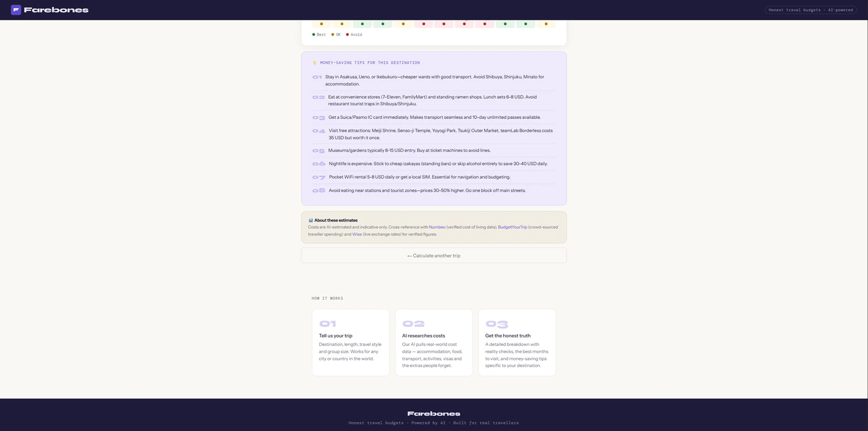This screenshot has width=868, height=431.
Task: Click the green Best legend dot
Action: 314,35
